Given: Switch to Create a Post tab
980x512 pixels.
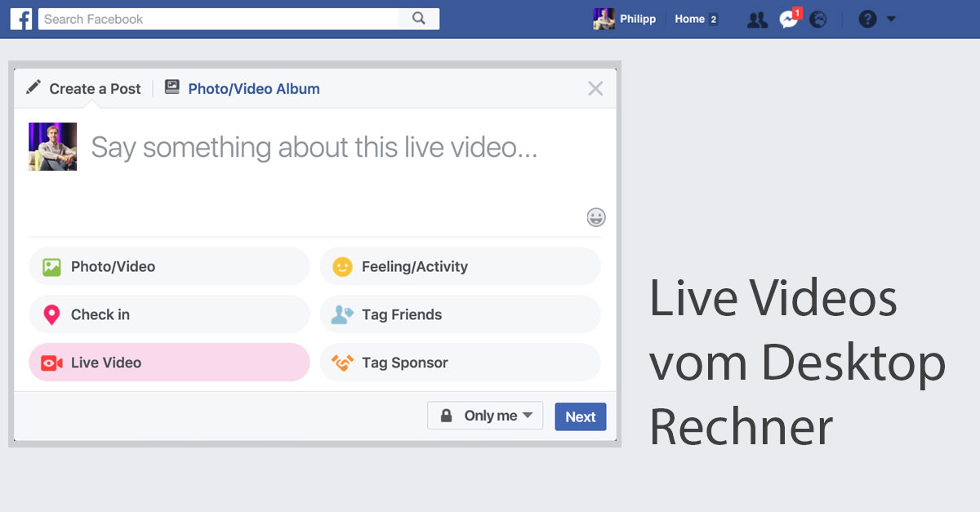Looking at the screenshot, I should (84, 89).
